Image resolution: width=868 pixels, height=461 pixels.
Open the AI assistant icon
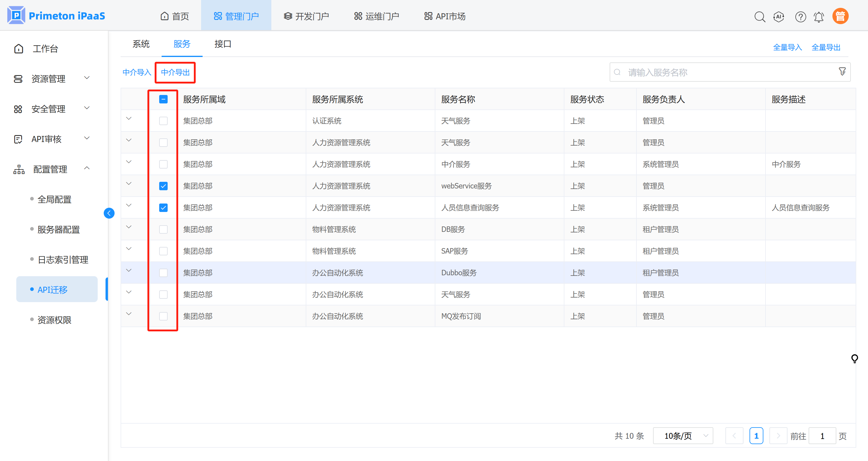tap(778, 17)
